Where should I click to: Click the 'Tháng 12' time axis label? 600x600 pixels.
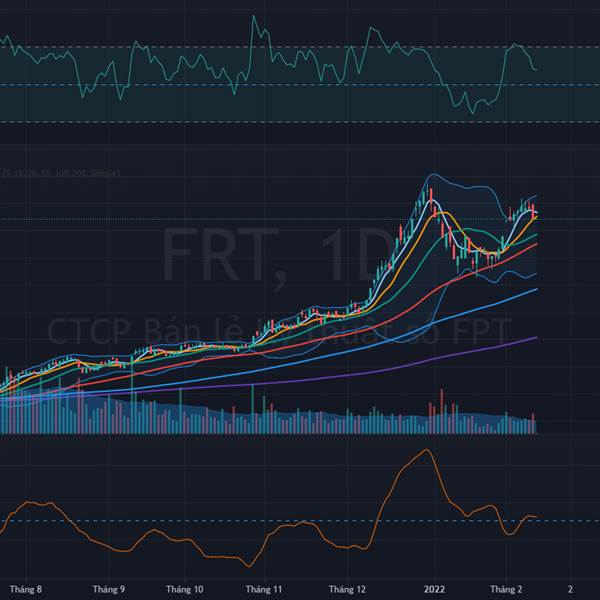tap(347, 589)
